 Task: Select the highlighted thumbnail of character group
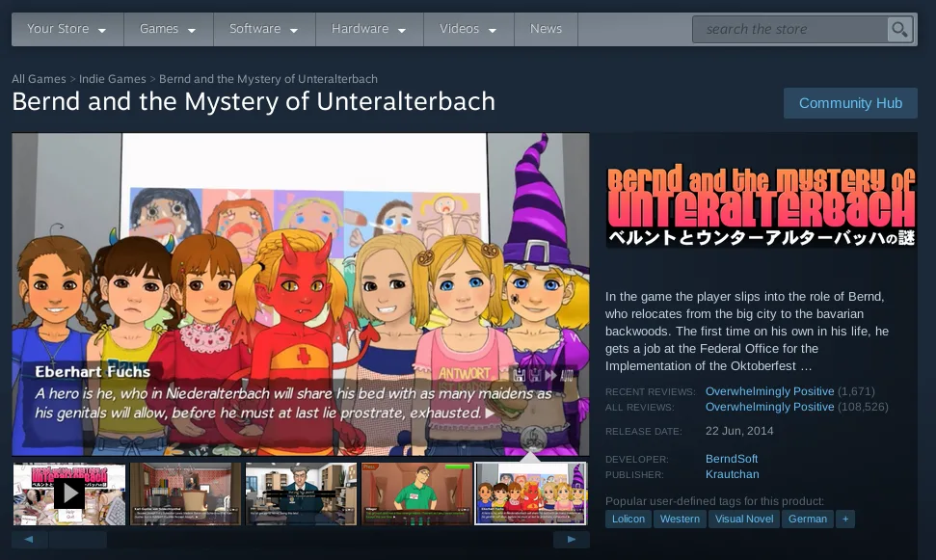tap(531, 493)
